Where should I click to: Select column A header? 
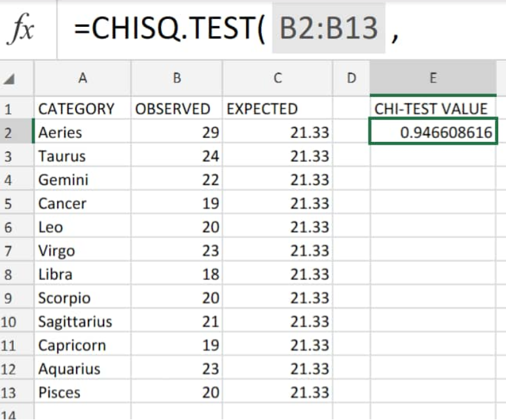[82, 78]
